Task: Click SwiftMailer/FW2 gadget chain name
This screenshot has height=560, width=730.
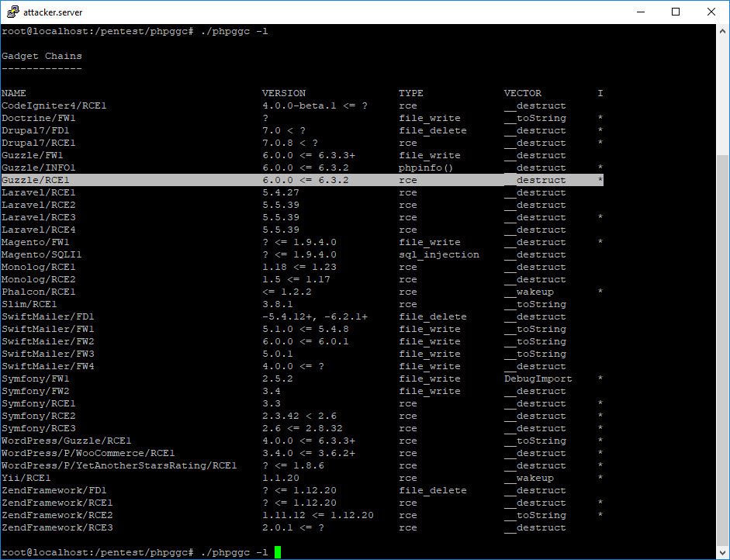Action: pyautogui.click(x=48, y=342)
